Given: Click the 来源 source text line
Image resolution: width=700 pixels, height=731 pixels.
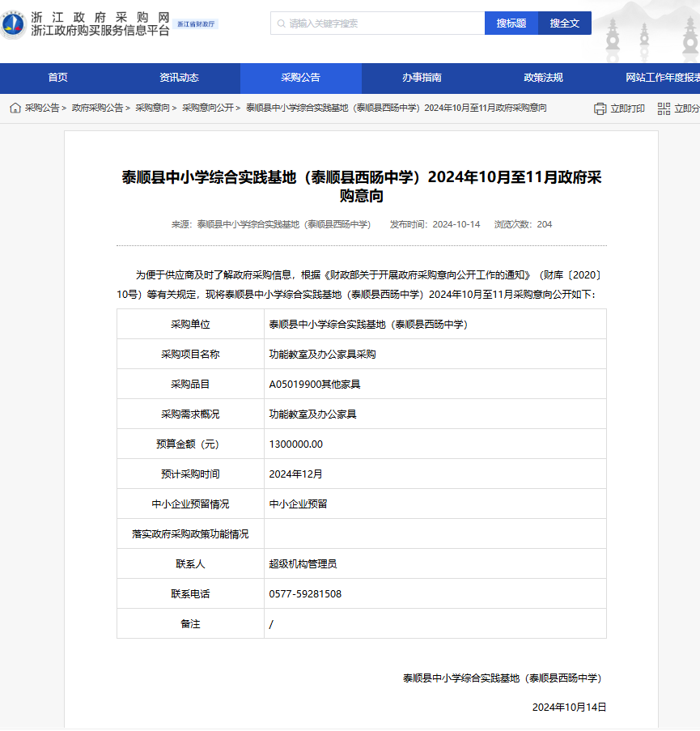Looking at the screenshot, I should click(271, 225).
